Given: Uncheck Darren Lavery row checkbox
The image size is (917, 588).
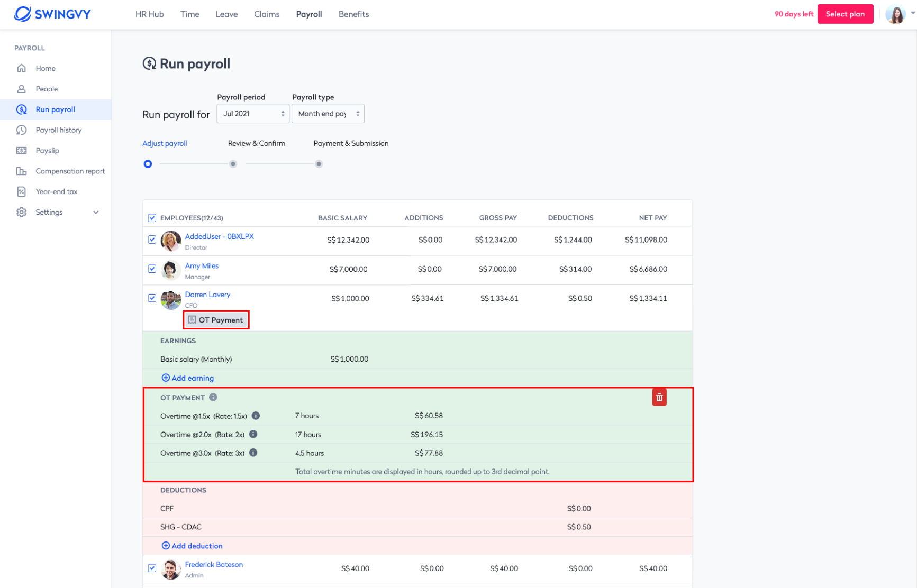Looking at the screenshot, I should (x=152, y=298).
